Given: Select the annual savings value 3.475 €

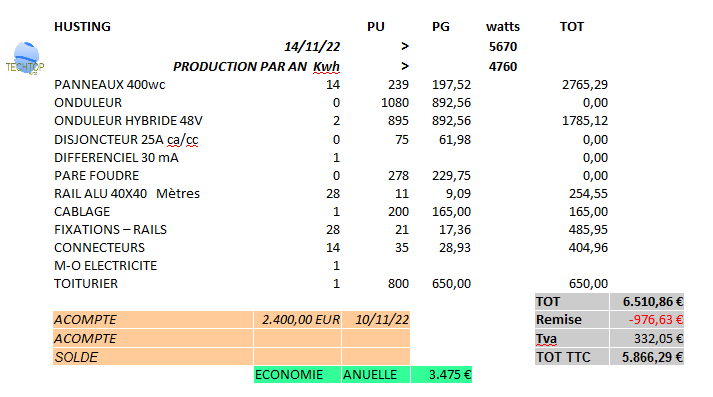Looking at the screenshot, I should (442, 375).
